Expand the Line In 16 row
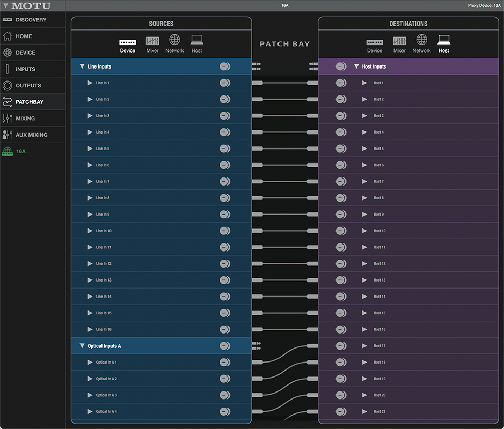This screenshot has width=504, height=429. pyautogui.click(x=90, y=329)
